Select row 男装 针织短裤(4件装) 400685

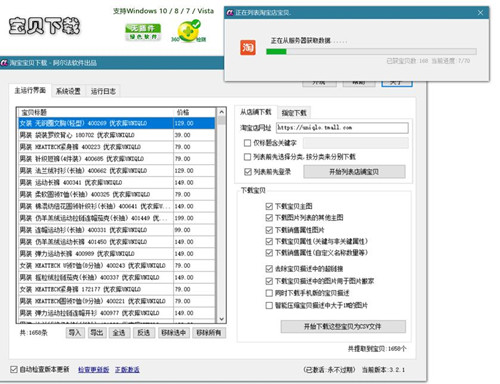click(x=117, y=159)
